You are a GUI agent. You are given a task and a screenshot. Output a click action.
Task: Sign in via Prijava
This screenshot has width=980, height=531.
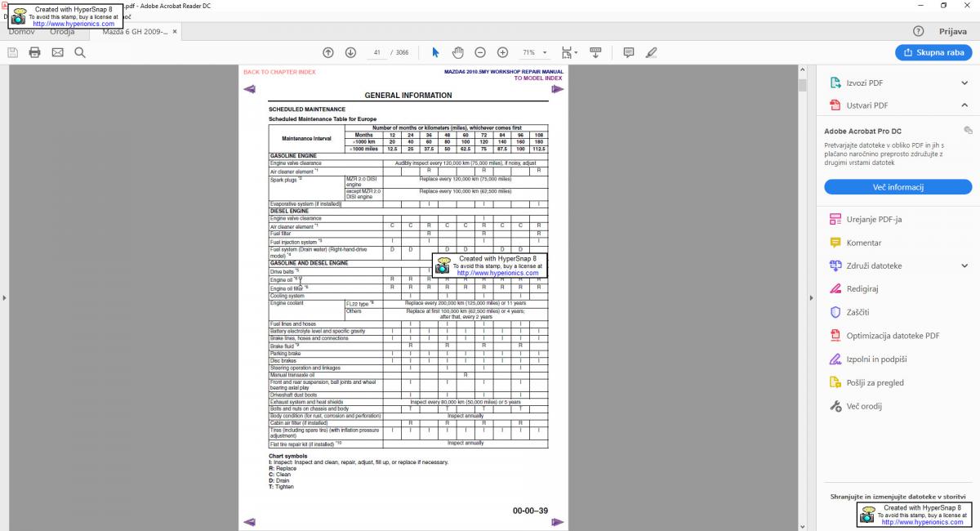pyautogui.click(x=953, y=31)
